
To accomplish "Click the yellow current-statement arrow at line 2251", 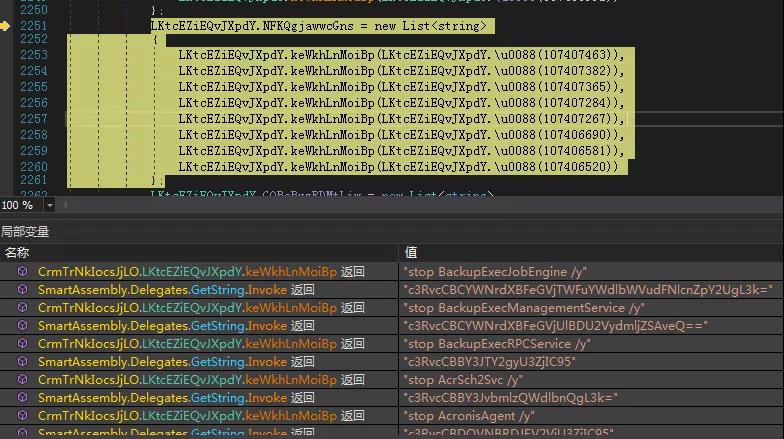I will tap(6, 26).
